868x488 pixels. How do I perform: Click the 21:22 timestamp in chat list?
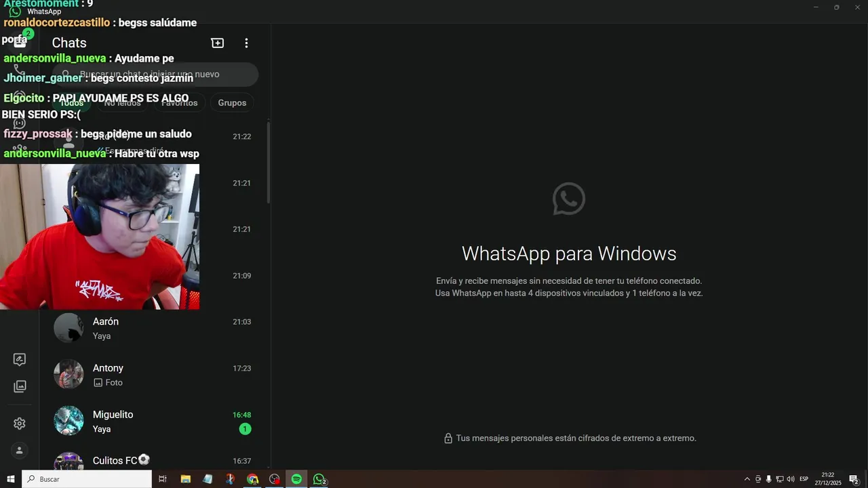[x=241, y=137]
